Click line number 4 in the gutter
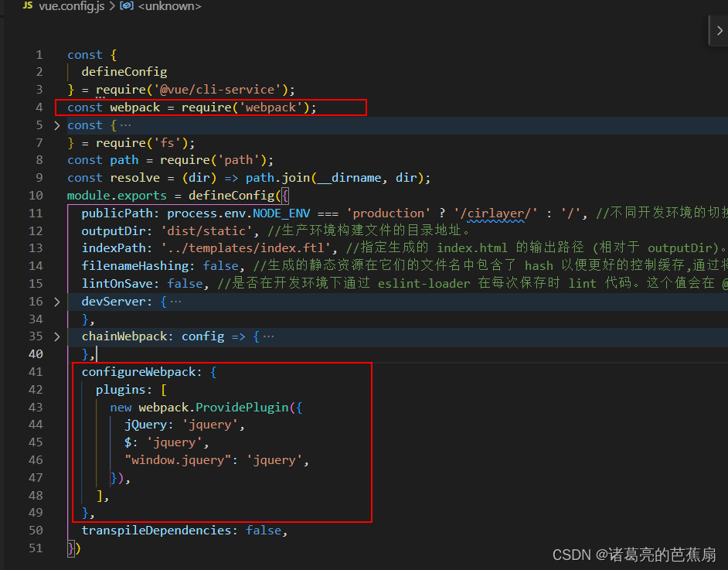Image resolution: width=728 pixels, height=570 pixels. click(39, 108)
